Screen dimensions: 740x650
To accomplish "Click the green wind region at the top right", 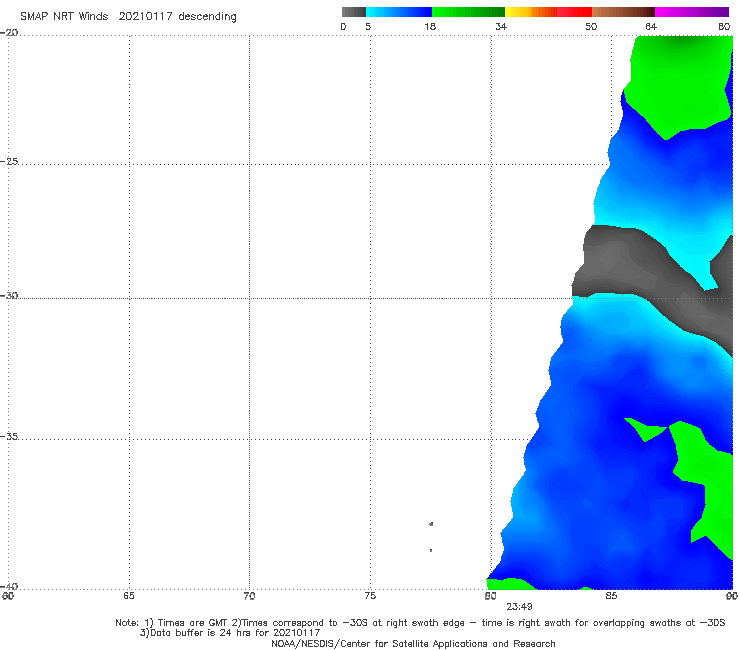I will coord(680,85).
